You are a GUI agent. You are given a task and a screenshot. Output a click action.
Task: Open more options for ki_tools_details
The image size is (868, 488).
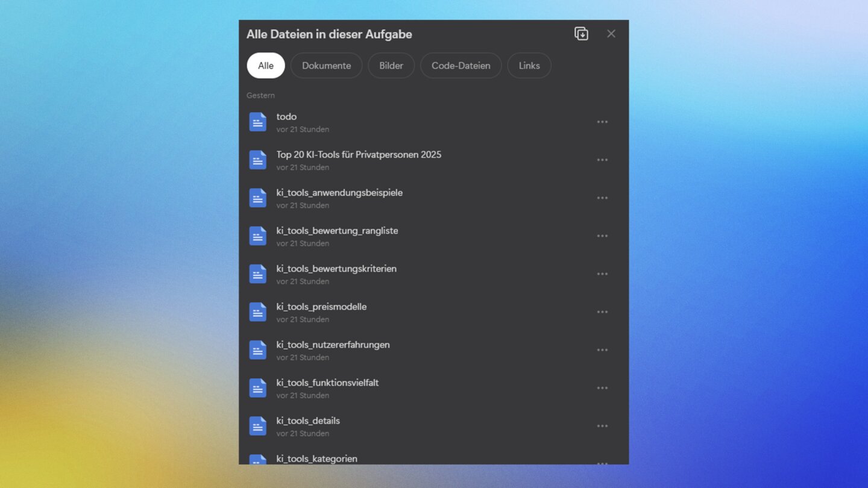click(602, 426)
